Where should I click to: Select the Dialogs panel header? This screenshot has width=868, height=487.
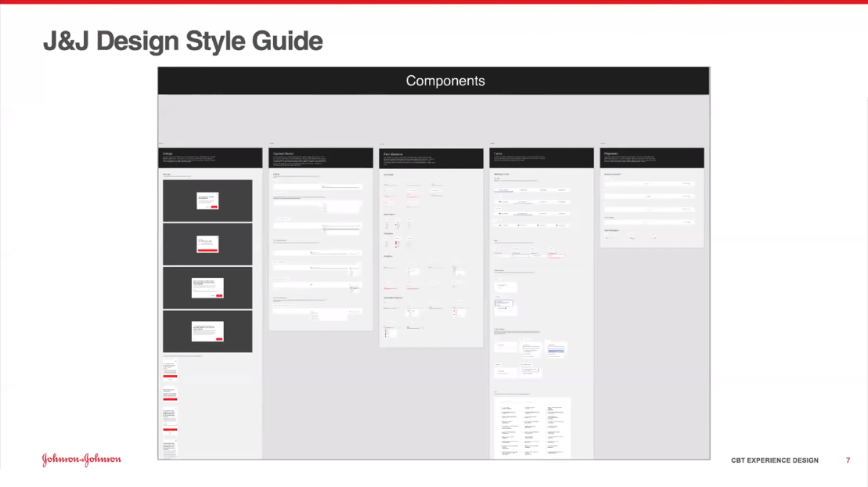coord(211,158)
